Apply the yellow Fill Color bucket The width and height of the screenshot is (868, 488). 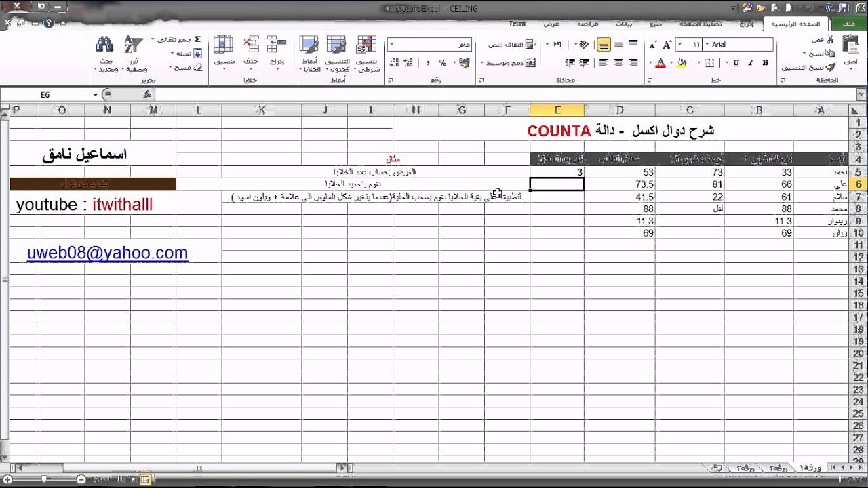pos(682,63)
